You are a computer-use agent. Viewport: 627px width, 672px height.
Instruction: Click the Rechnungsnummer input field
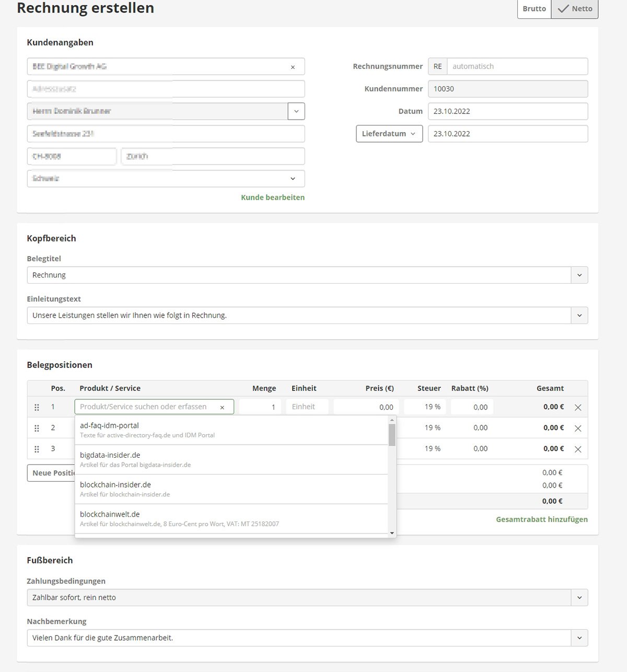click(x=517, y=66)
